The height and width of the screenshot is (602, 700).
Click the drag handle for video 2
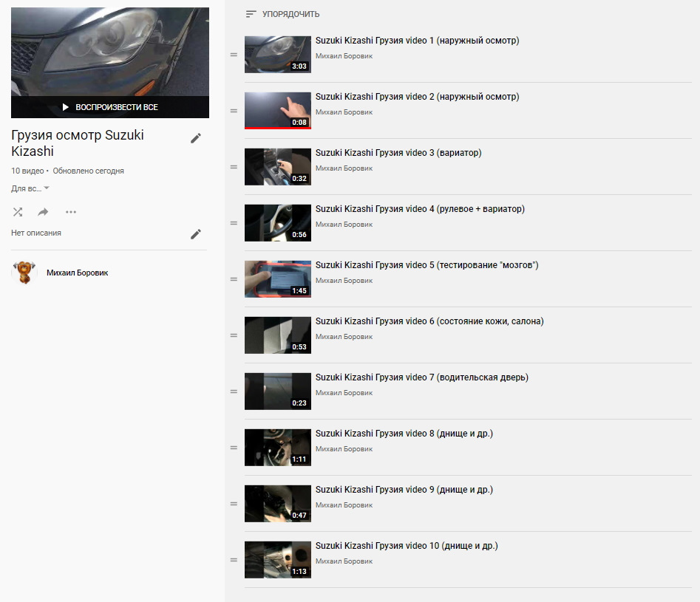click(x=234, y=111)
